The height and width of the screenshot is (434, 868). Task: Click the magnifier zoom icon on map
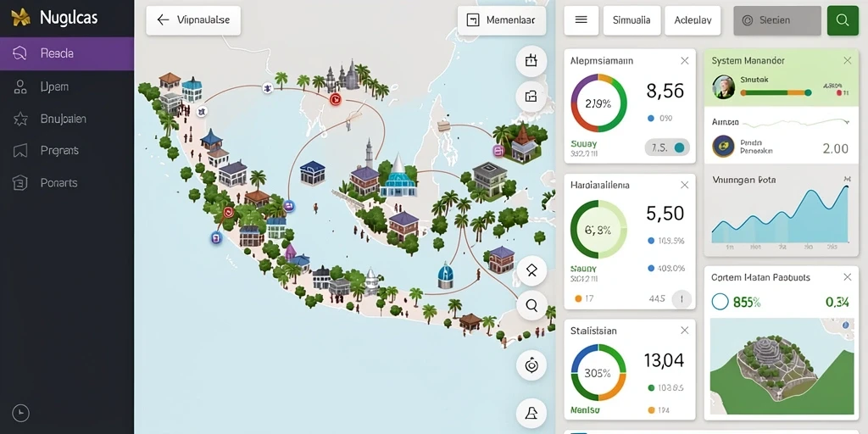(x=531, y=305)
